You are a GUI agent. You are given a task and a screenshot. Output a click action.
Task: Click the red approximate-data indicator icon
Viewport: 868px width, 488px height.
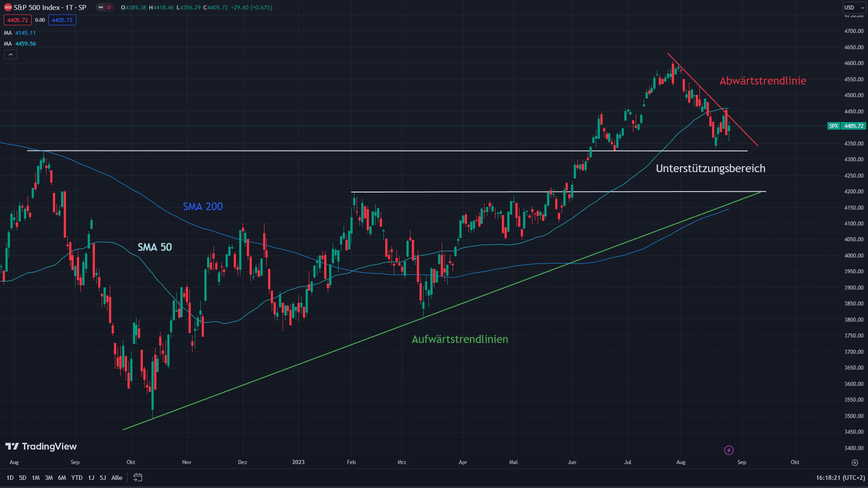[109, 7]
